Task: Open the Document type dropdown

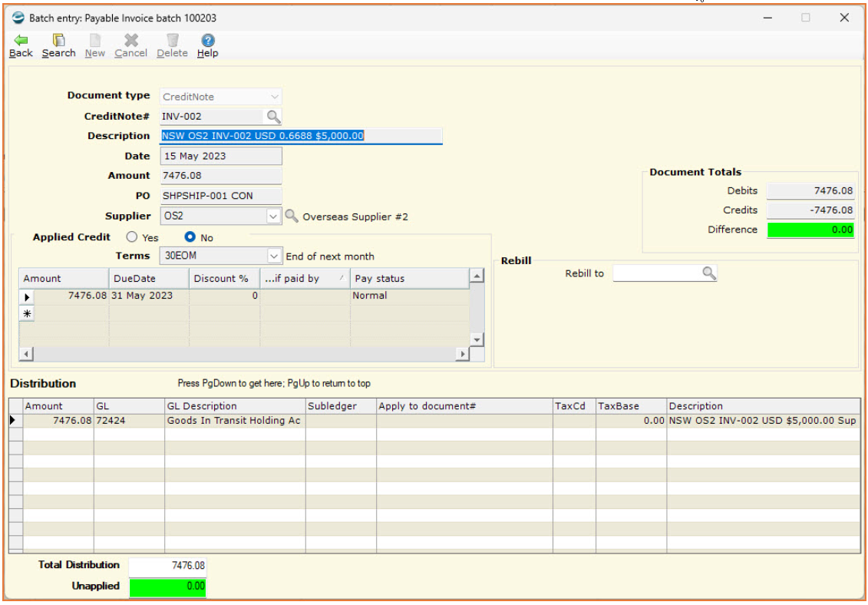Action: pyautogui.click(x=274, y=97)
